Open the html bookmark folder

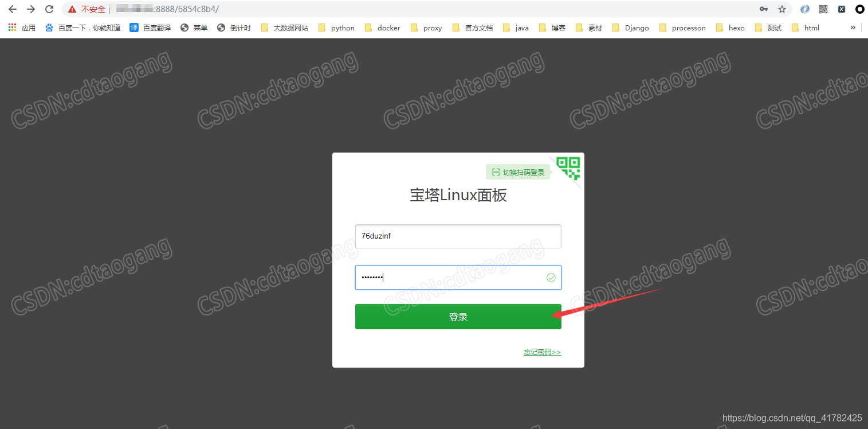[x=806, y=28]
